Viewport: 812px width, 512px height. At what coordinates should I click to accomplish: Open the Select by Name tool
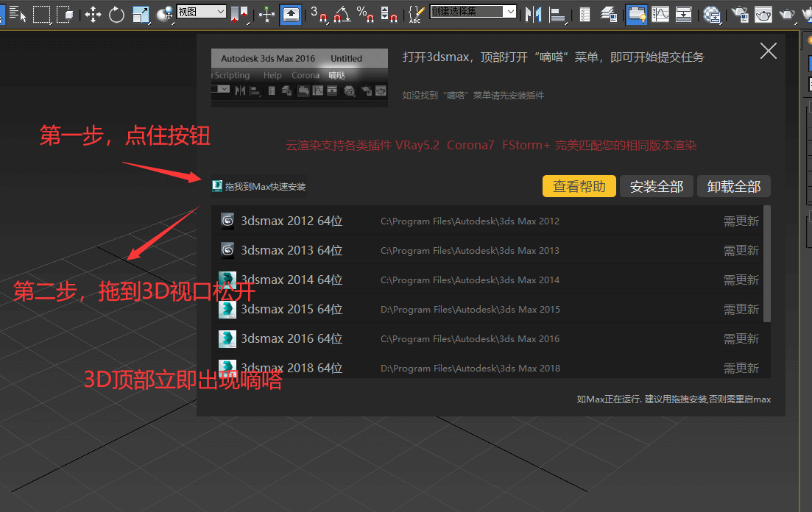(x=17, y=14)
